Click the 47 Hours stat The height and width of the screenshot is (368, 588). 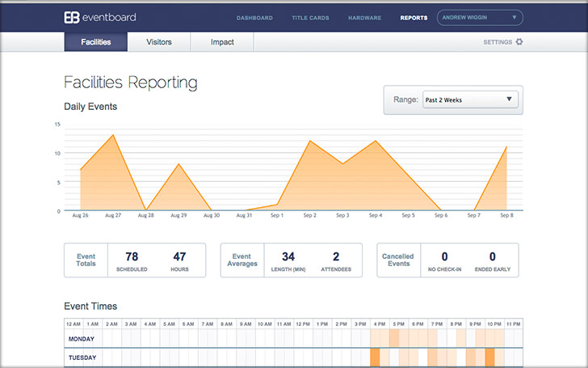click(x=179, y=260)
